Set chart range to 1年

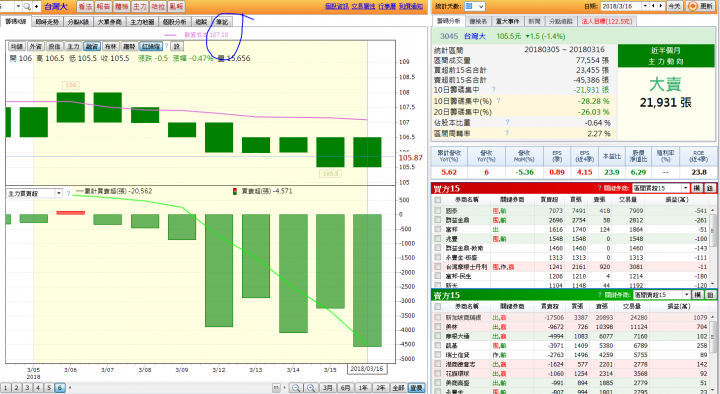point(363,388)
